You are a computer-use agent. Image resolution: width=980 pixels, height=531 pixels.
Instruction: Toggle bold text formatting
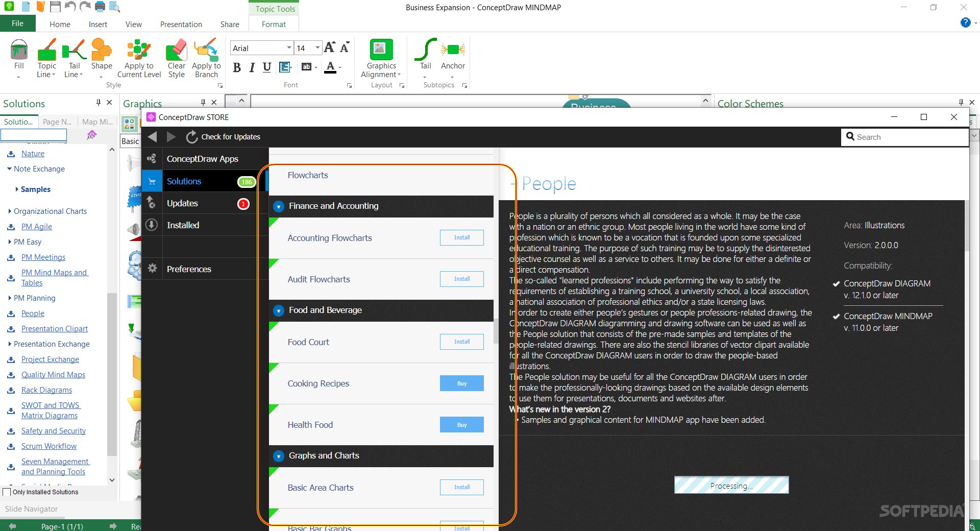point(237,67)
